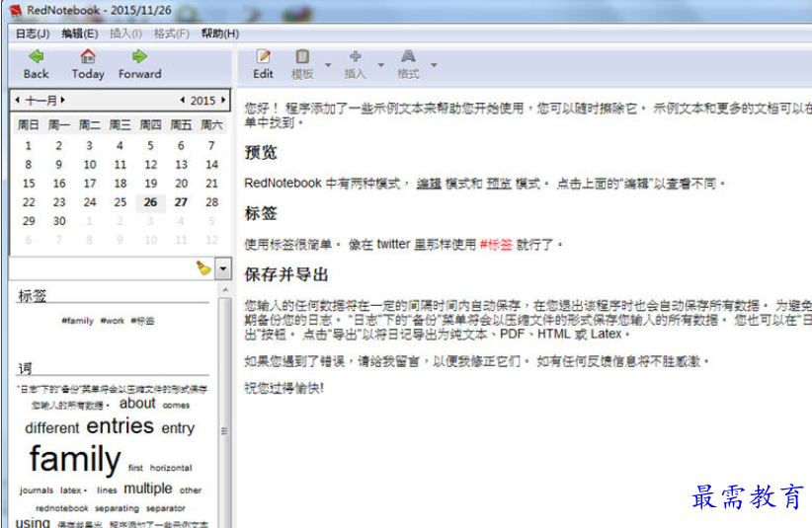Go to previous year arrow before 2015
812x528 pixels.
point(183,100)
